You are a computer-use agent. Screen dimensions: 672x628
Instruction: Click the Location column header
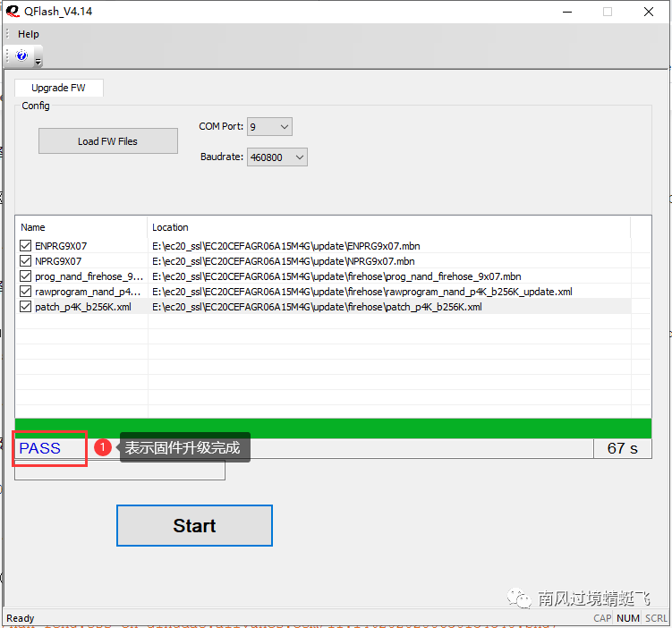(x=388, y=227)
